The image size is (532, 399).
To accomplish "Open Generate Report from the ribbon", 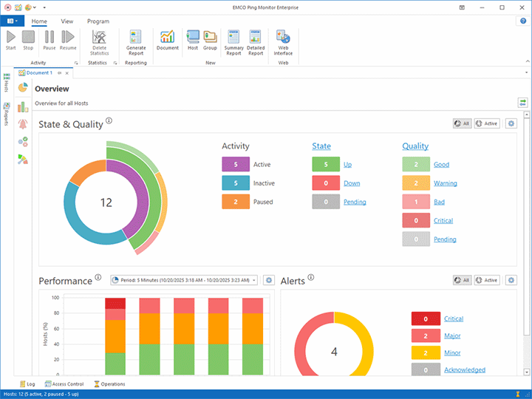I will tap(136, 42).
